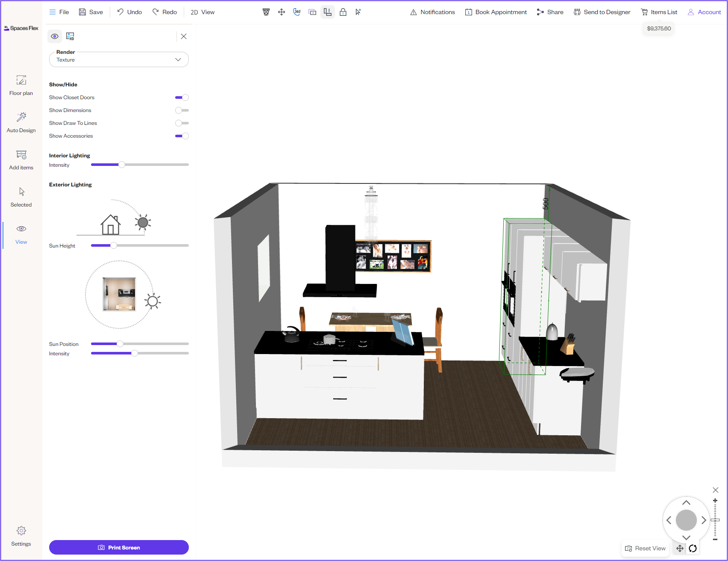Click the Interior Lighting intensity slider handle
Viewport: 728px width, 561px height.
122,165
